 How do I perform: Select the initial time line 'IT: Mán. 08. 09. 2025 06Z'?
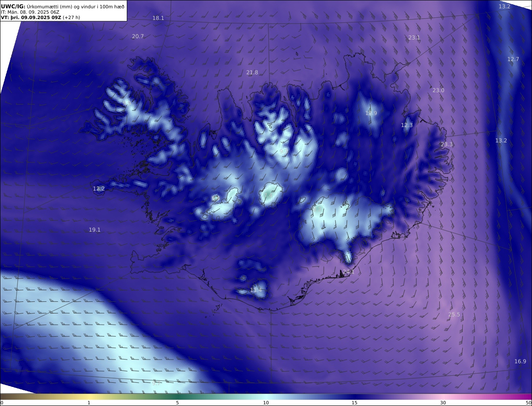click(30, 12)
